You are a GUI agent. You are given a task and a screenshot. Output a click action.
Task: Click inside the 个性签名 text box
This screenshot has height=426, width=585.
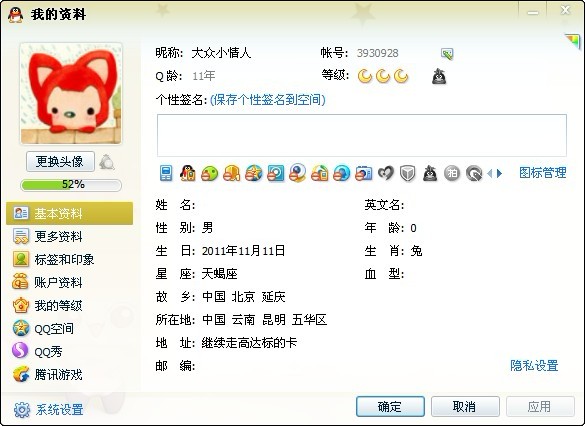point(362,135)
